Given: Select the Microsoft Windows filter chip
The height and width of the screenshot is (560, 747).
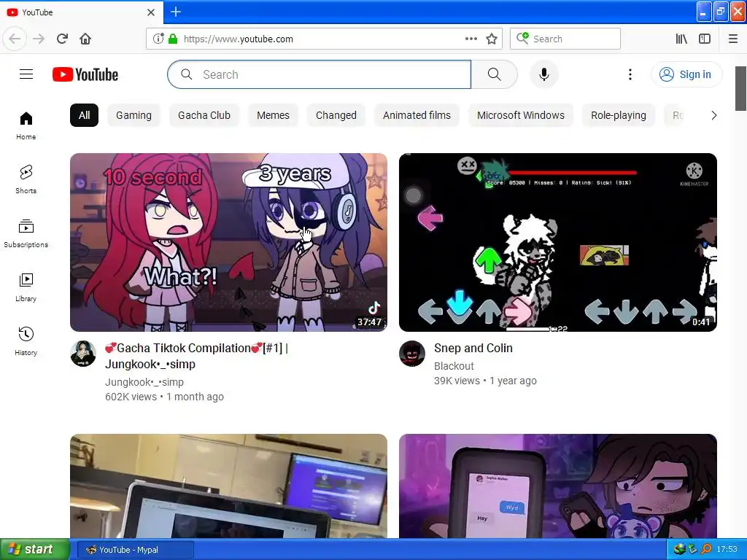Looking at the screenshot, I should coord(521,115).
